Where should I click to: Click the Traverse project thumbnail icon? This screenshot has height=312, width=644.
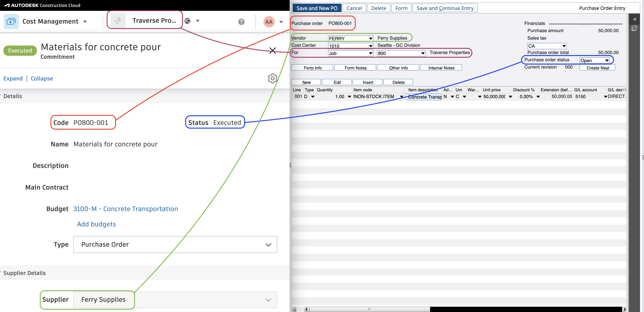(x=118, y=20)
